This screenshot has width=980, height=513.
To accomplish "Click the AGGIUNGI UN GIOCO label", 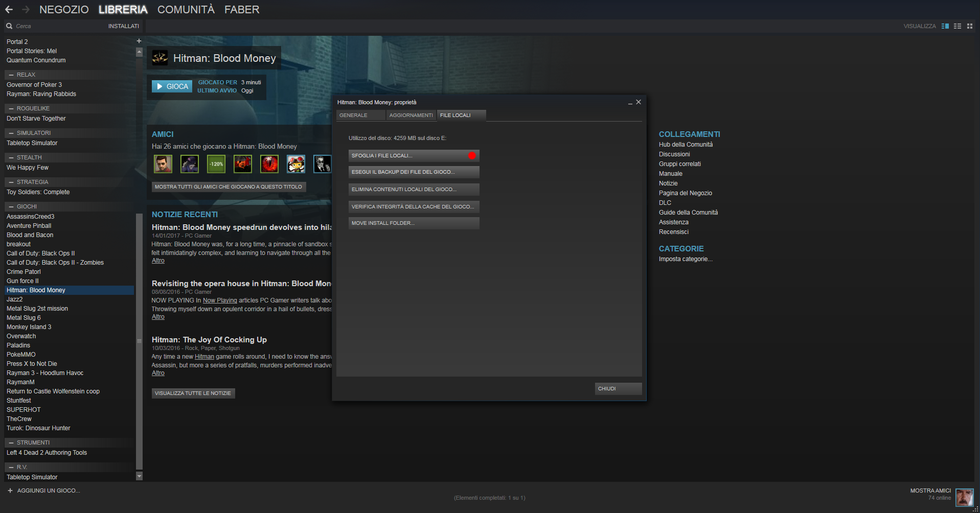I will click(x=49, y=491).
